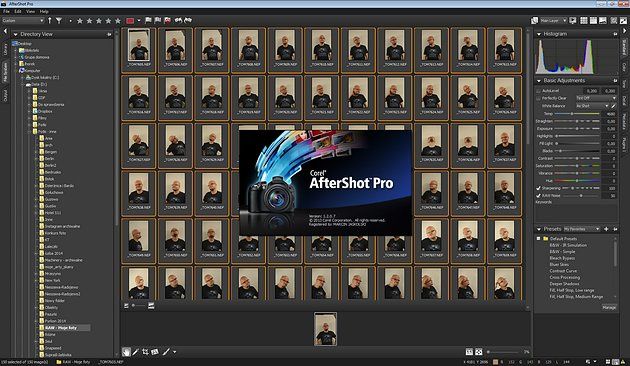Click the add preset plus icon
The height and width of the screenshot is (366, 630).
606,229
